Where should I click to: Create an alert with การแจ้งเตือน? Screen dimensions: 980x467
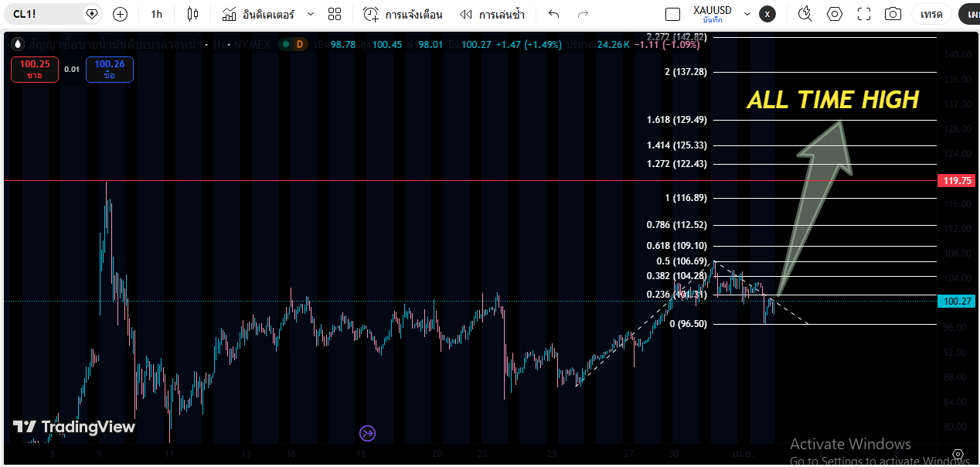(x=403, y=14)
